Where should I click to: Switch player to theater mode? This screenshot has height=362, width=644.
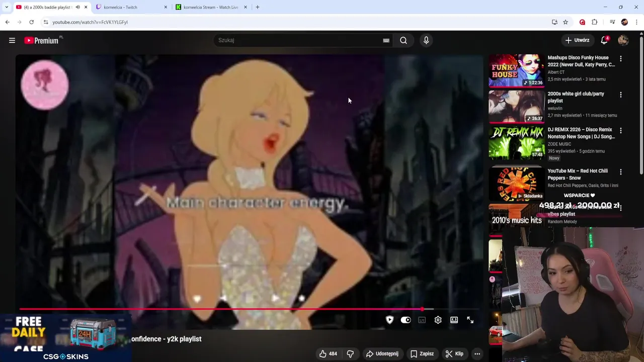pyautogui.click(x=454, y=320)
